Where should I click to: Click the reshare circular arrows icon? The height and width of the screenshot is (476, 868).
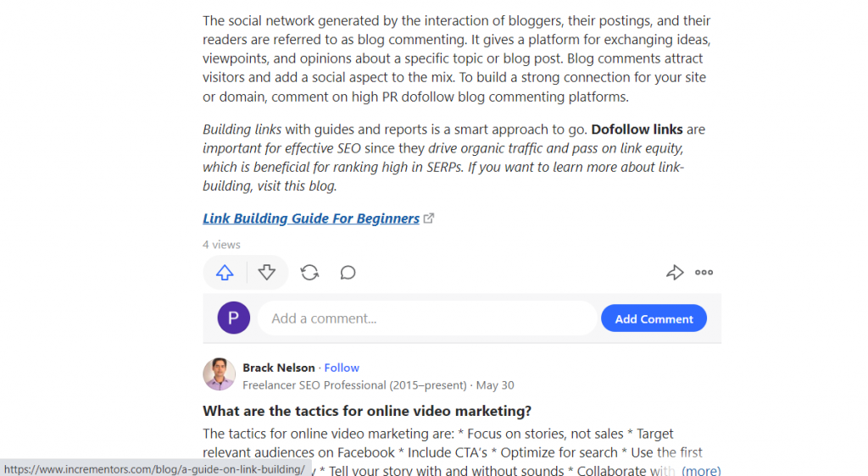coord(309,273)
